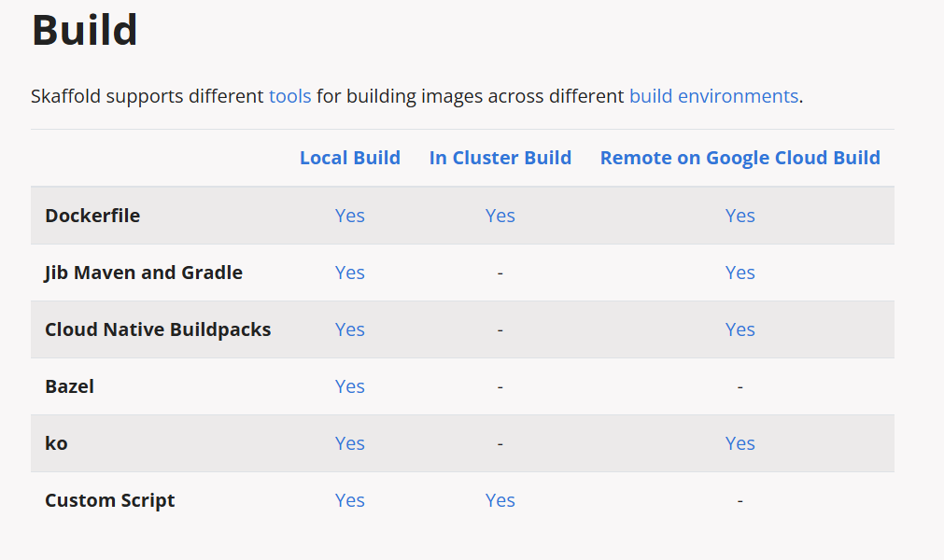
Task: Open Jib Maven and Gradle's Google Cloud Build Yes
Action: [x=740, y=273]
